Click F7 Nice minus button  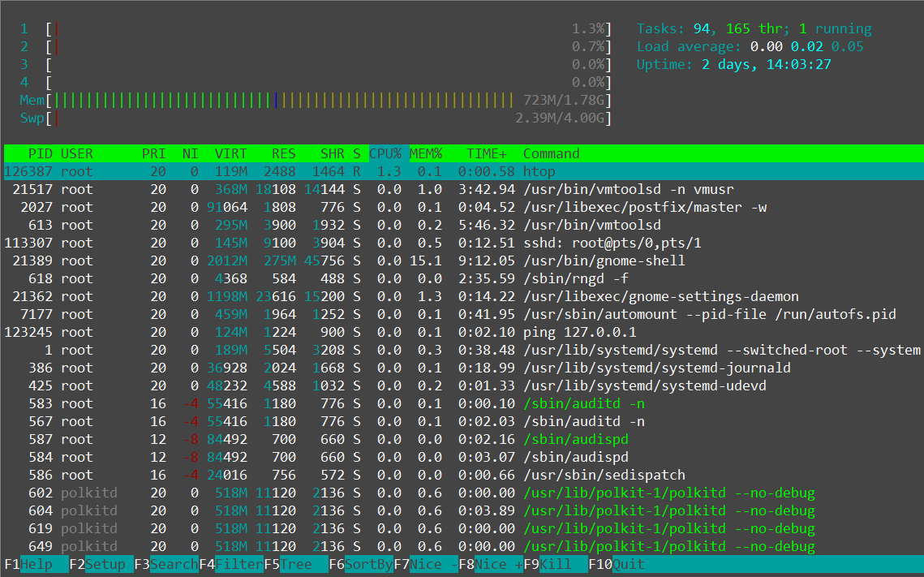click(x=425, y=564)
